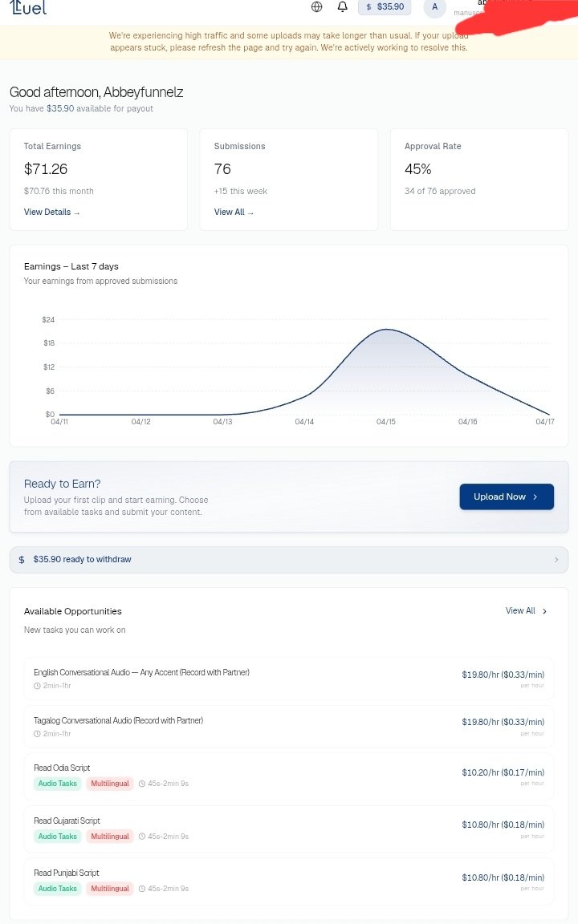Click clock icon on English Conversational row
Image resolution: width=578 pixels, height=924 pixels.
point(37,686)
